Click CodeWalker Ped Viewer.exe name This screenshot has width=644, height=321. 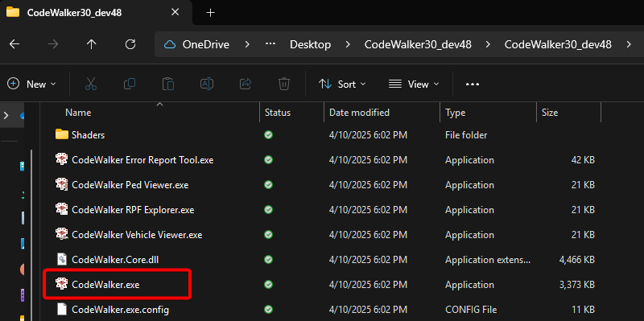pos(130,185)
